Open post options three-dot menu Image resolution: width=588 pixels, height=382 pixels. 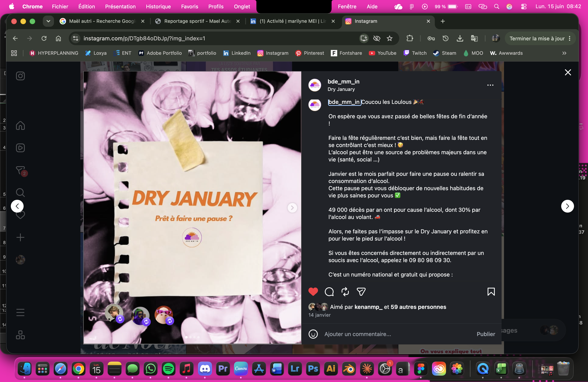490,85
